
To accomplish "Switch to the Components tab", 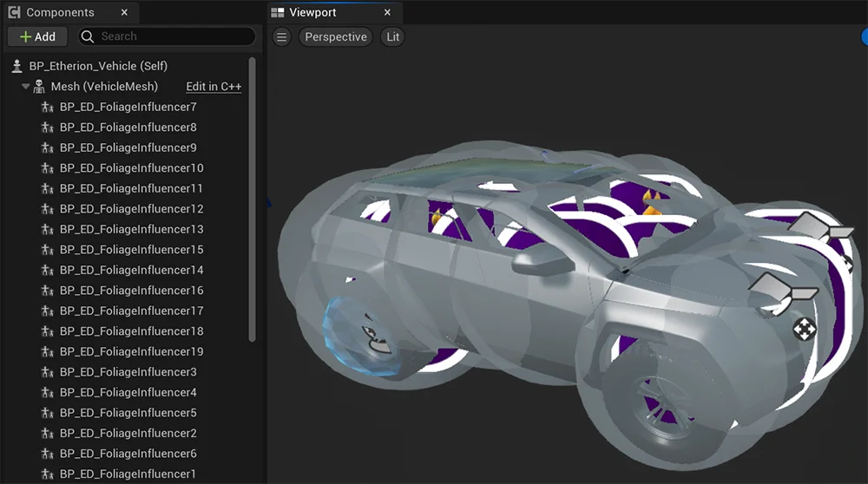I will click(59, 13).
